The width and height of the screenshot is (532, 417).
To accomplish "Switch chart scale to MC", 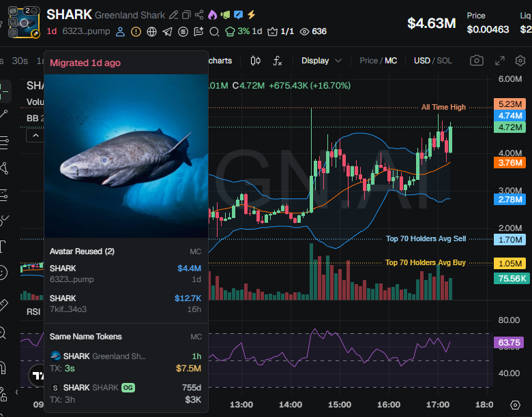I will (x=391, y=61).
